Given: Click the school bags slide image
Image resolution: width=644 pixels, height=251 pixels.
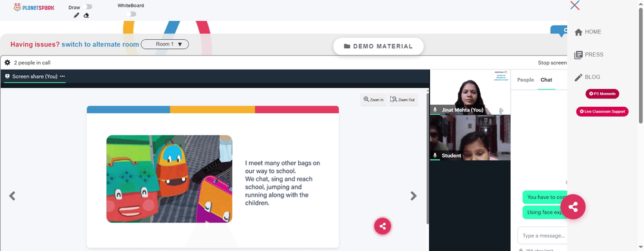Looking at the screenshot, I should pos(169,179).
